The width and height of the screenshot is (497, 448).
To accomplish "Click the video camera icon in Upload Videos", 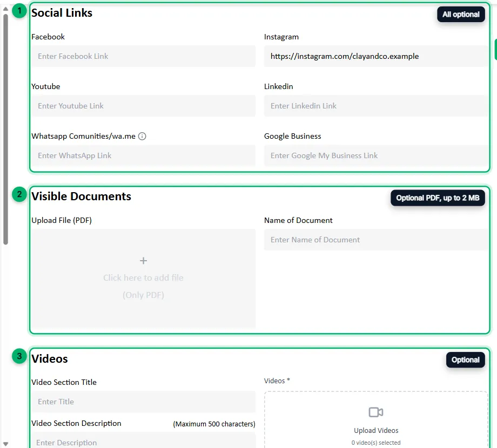I will (x=376, y=412).
